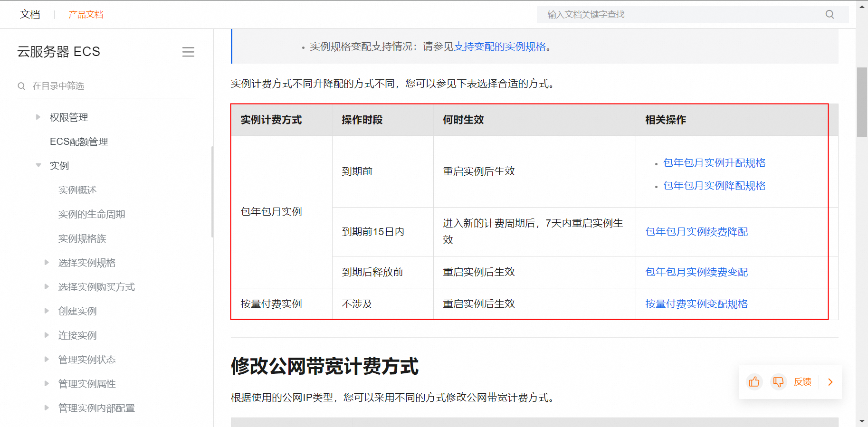Click the thumbs-up like icon

[754, 382]
